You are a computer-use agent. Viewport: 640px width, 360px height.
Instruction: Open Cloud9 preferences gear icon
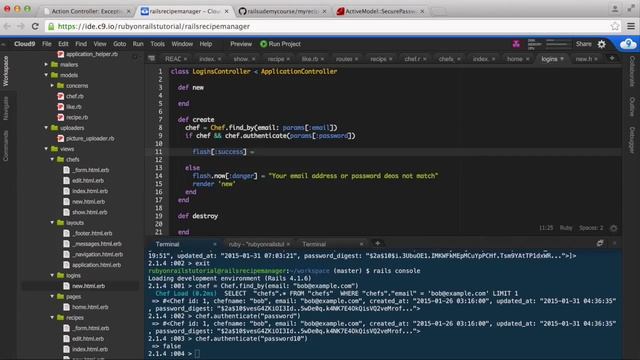pyautogui.click(x=602, y=44)
